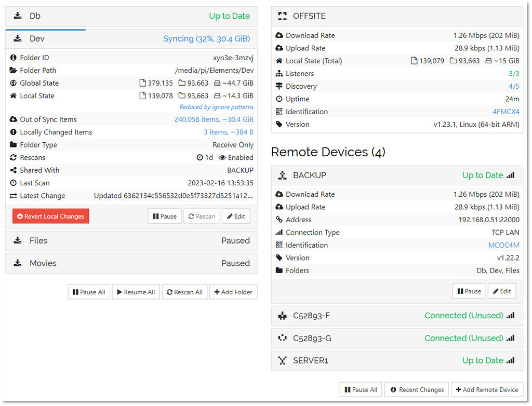Click the Add Remote Device button
Viewport: 532px width, 406px height.
(x=487, y=389)
